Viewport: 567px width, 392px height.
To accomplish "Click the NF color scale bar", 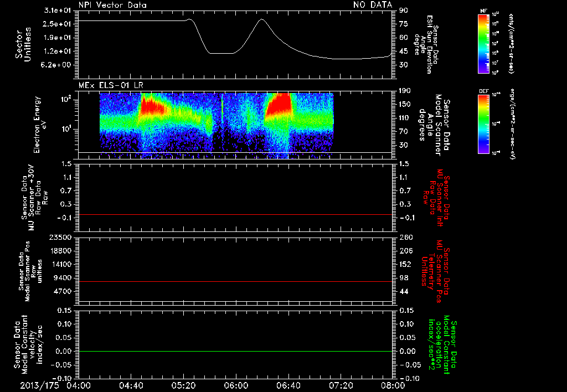I will (x=483, y=43).
